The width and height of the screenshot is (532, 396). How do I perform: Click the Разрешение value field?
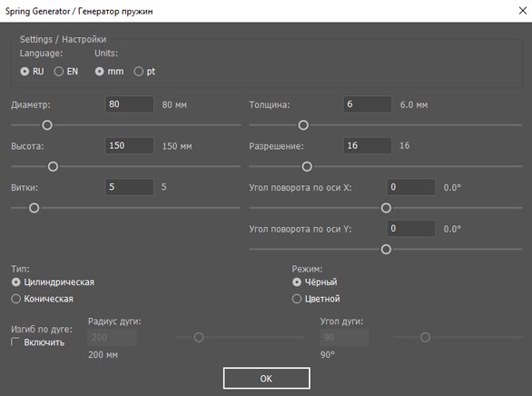point(368,145)
